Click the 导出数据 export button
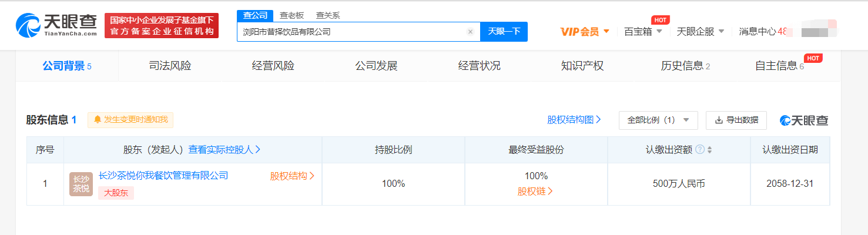 736,120
